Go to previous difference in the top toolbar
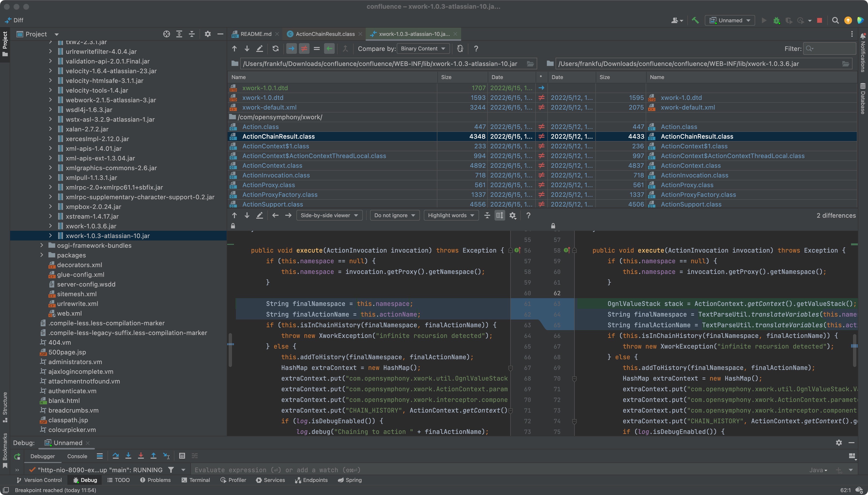Image resolution: width=868 pixels, height=495 pixels. tap(234, 49)
